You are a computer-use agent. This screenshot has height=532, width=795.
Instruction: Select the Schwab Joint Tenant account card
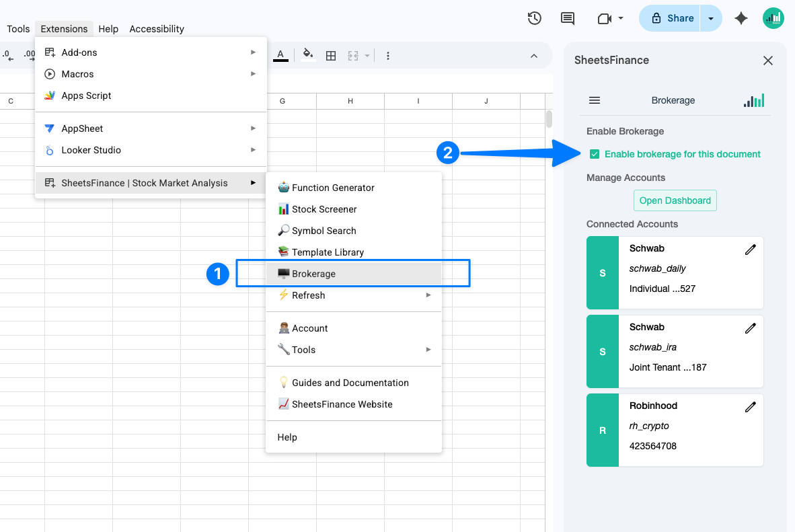675,351
